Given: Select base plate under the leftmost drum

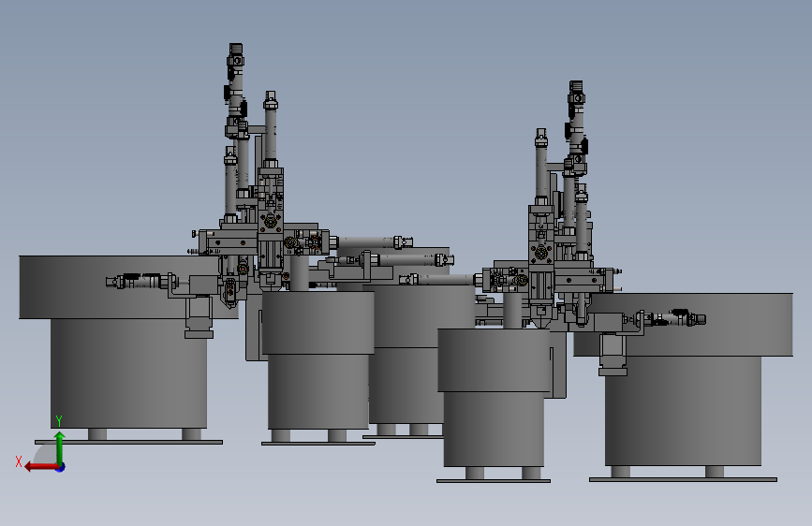Looking at the screenshot, I should [x=128, y=442].
